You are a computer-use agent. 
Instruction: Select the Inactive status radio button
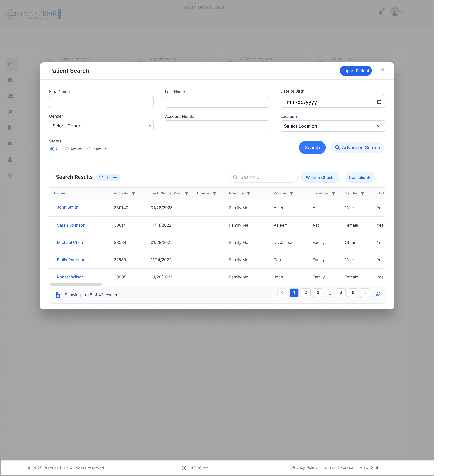click(x=89, y=149)
